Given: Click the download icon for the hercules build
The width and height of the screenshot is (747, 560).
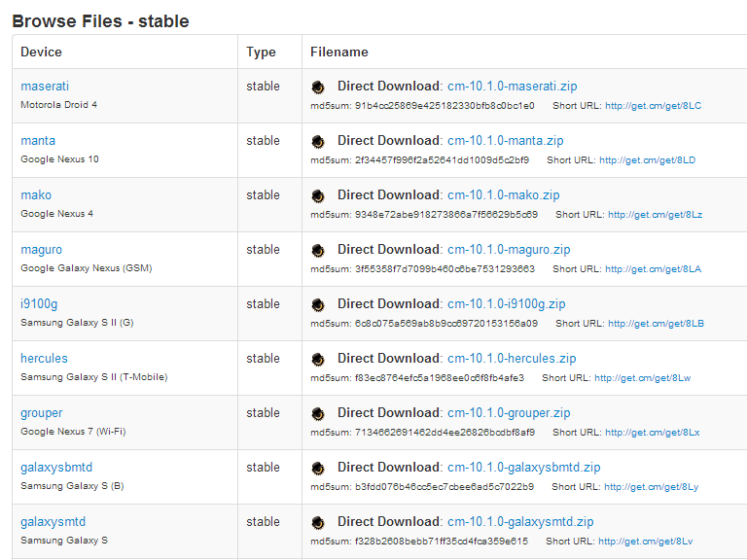Looking at the screenshot, I should tap(318, 359).
